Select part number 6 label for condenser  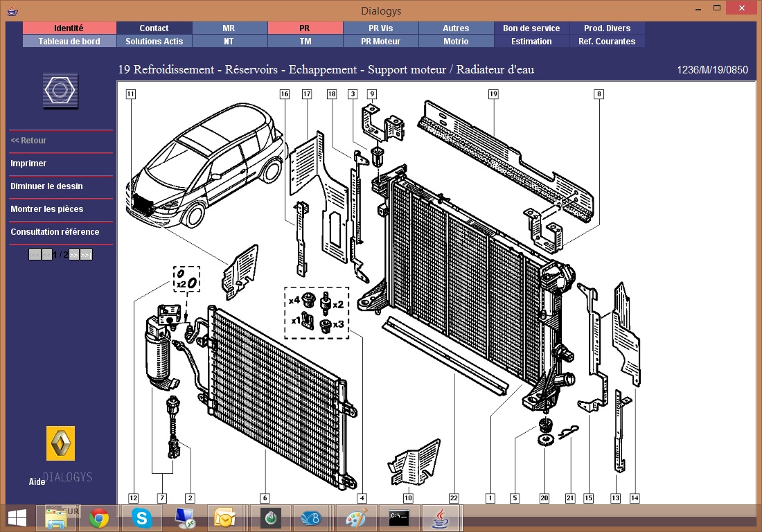265,497
